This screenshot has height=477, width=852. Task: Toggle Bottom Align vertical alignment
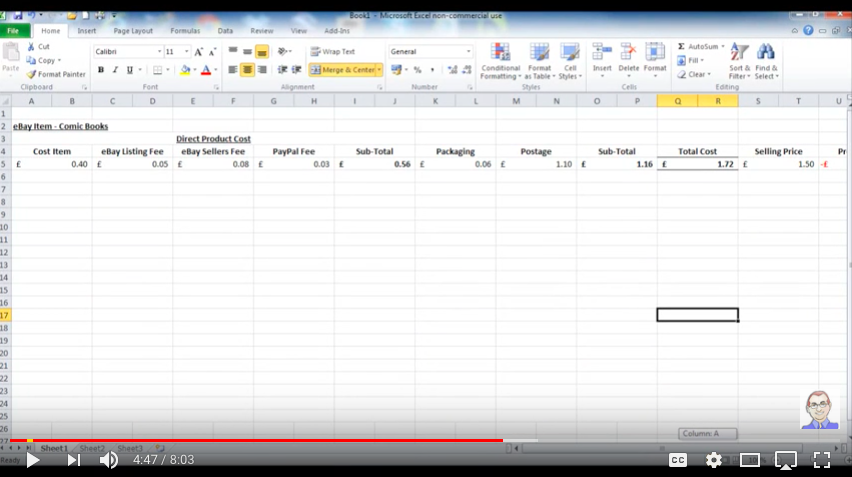262,52
